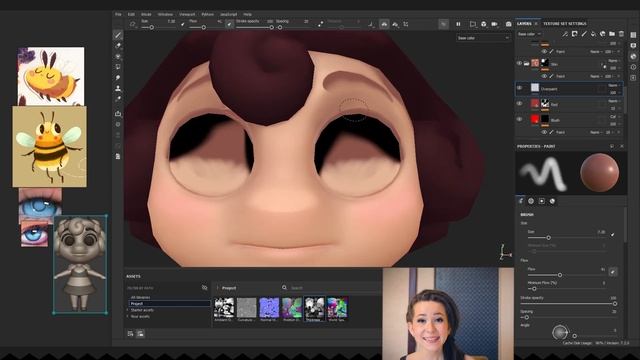Viewport: 640px width, 360px height.
Task: Adjust the Stroke opacity slider in Properties
Action: point(568,304)
